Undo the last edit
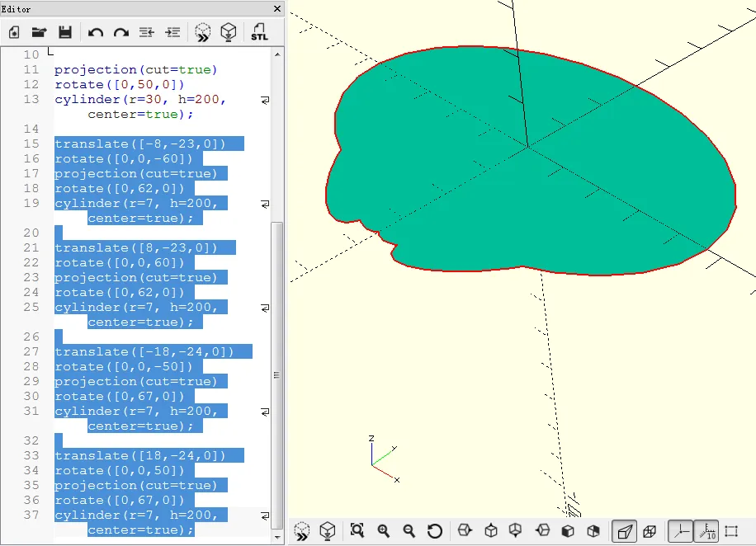 [96, 32]
